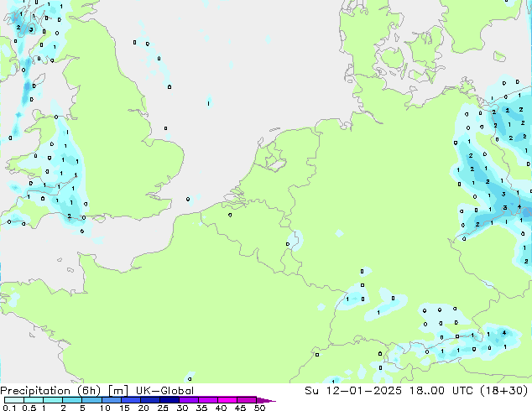Select the 35–40 violet legend swatch
The height and width of the screenshot is (411, 532).
coord(207,400)
